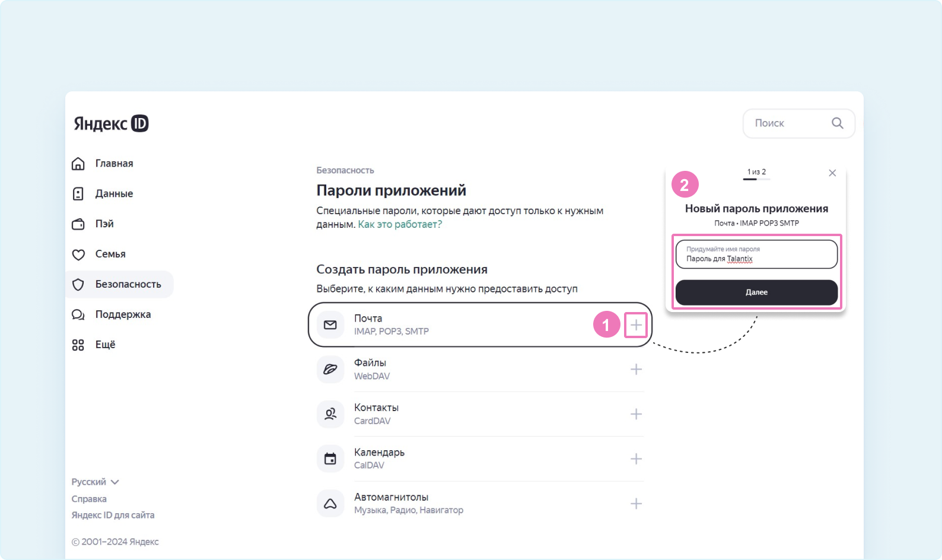This screenshot has width=942, height=560.
Task: Open the Семья section
Action: (110, 254)
